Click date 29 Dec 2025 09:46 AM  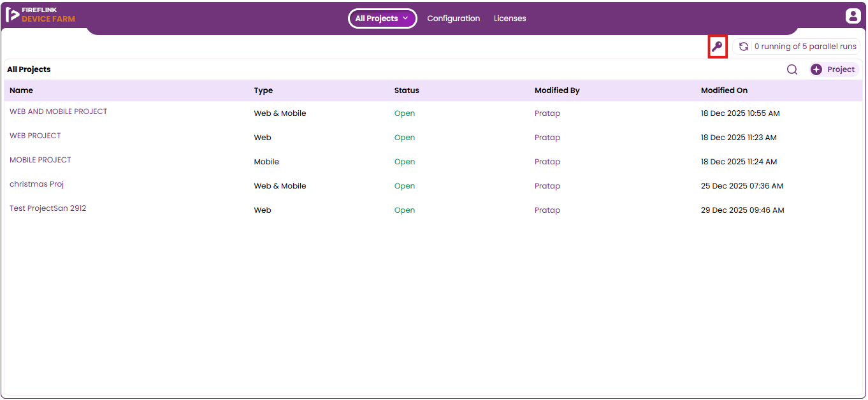pos(742,210)
